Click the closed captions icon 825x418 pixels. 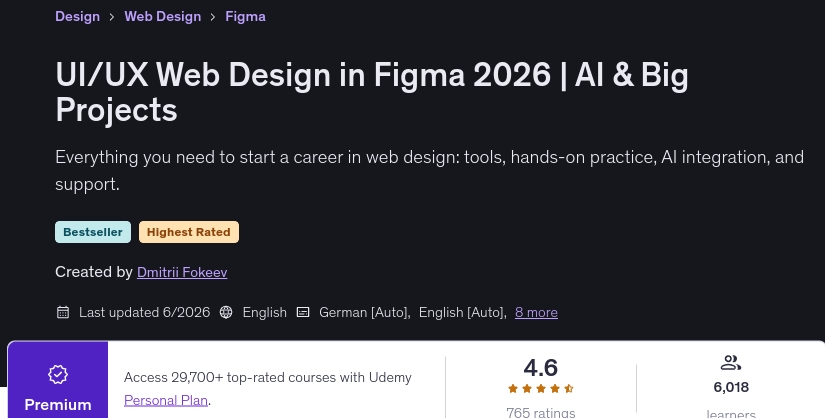point(303,312)
